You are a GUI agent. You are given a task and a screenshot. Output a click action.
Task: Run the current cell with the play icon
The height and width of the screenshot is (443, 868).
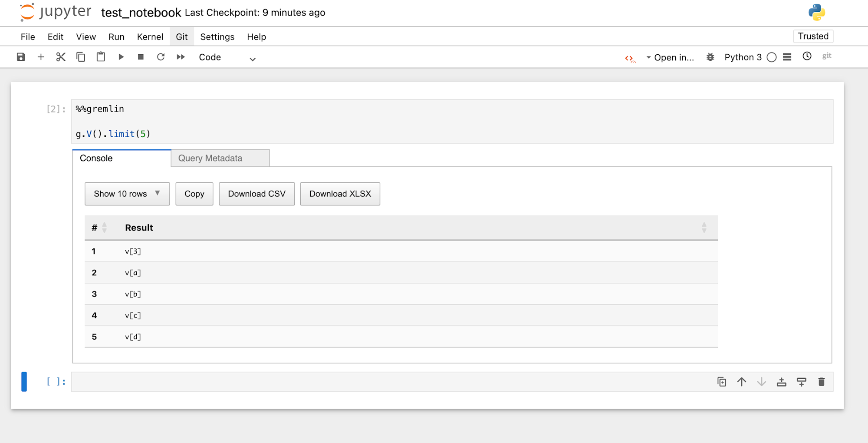[121, 57]
